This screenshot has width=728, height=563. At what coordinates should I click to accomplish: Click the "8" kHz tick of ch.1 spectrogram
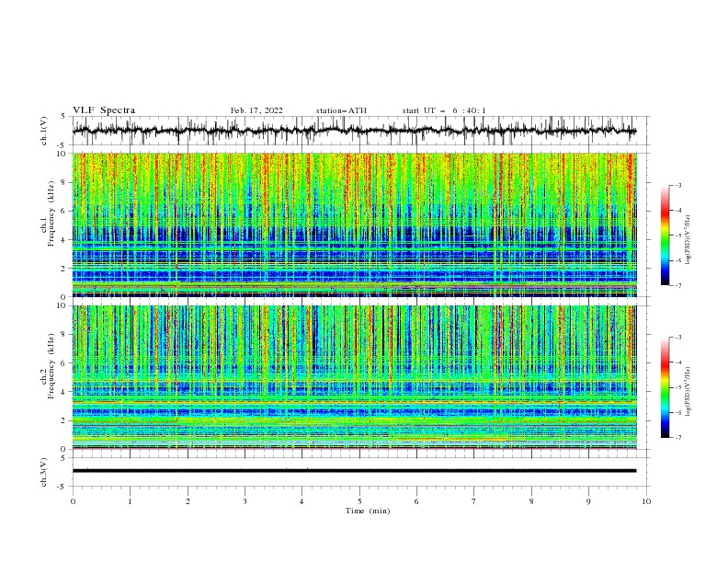(x=64, y=182)
